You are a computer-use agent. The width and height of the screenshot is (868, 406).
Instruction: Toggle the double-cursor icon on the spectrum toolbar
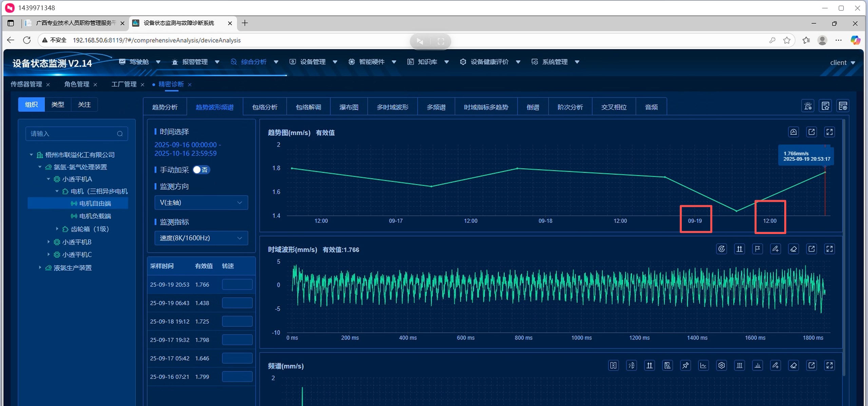click(649, 365)
